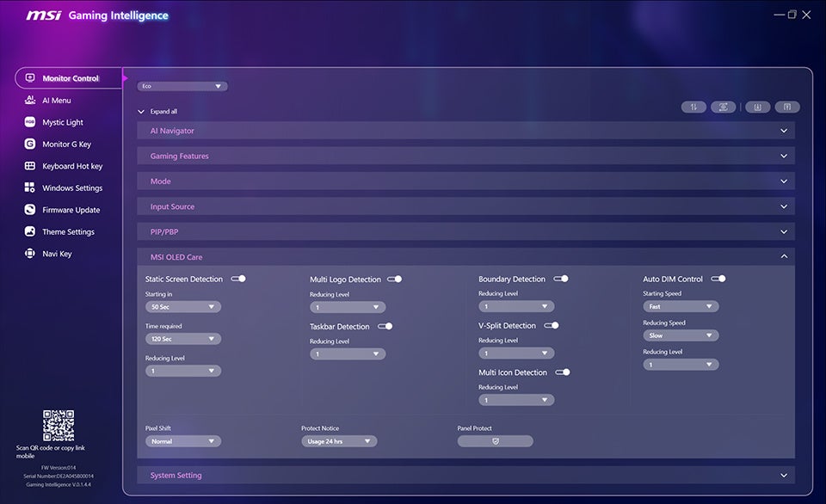Viewport: 826px width, 504px height.
Task: Click Scan QR code or copy link text
Action: coord(50,452)
